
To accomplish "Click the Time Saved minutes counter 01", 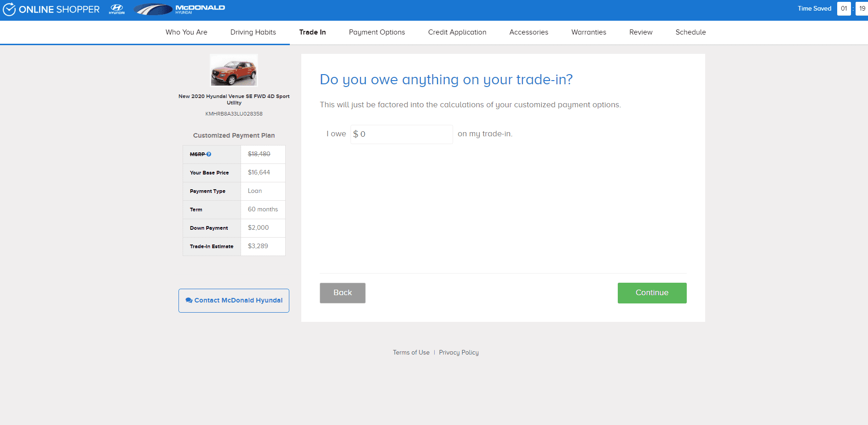I will [x=844, y=9].
